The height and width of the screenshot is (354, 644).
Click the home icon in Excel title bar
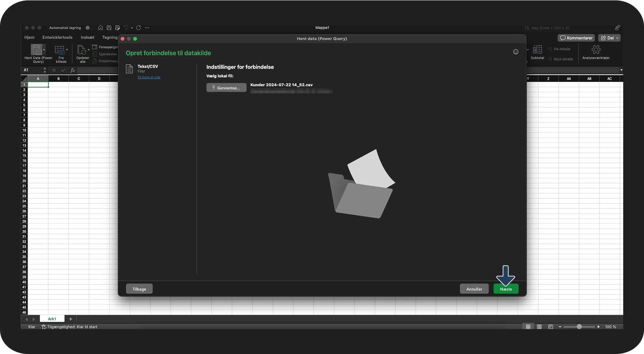pos(100,28)
